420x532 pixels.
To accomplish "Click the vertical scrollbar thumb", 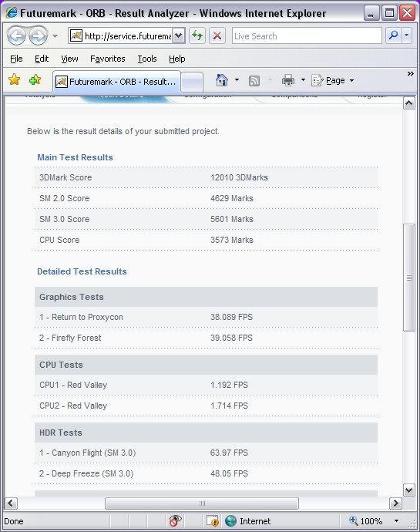I will [408, 278].
